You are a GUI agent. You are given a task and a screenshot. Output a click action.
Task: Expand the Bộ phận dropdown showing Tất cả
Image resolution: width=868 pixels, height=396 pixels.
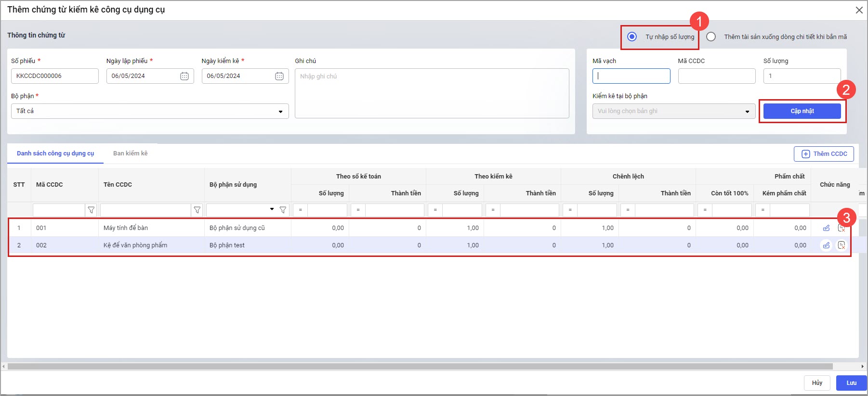pyautogui.click(x=280, y=112)
